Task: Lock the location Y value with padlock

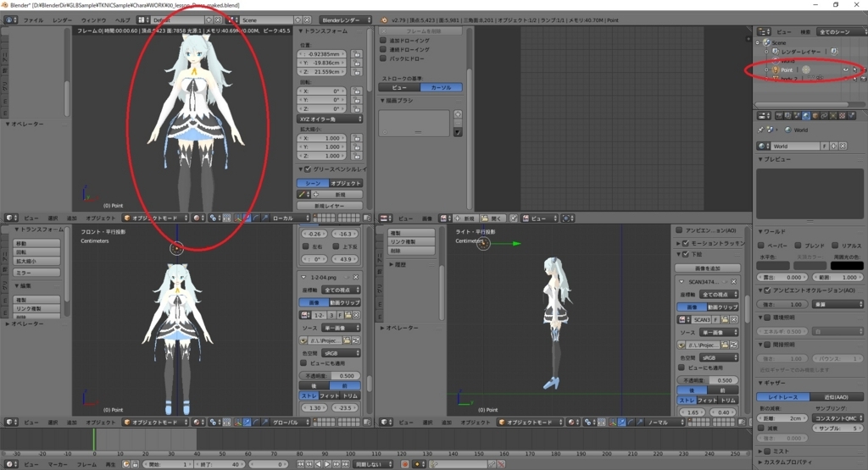Action: 357,63
